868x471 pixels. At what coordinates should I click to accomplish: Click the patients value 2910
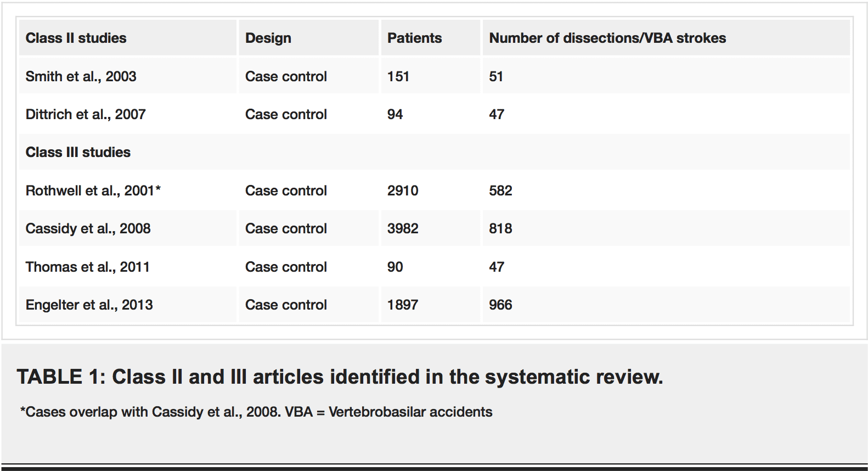402,190
